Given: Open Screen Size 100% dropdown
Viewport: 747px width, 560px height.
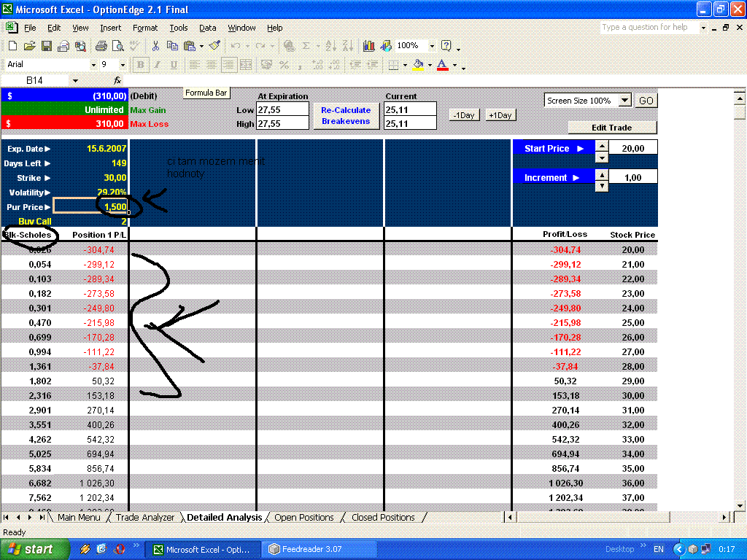Looking at the screenshot, I should [624, 101].
